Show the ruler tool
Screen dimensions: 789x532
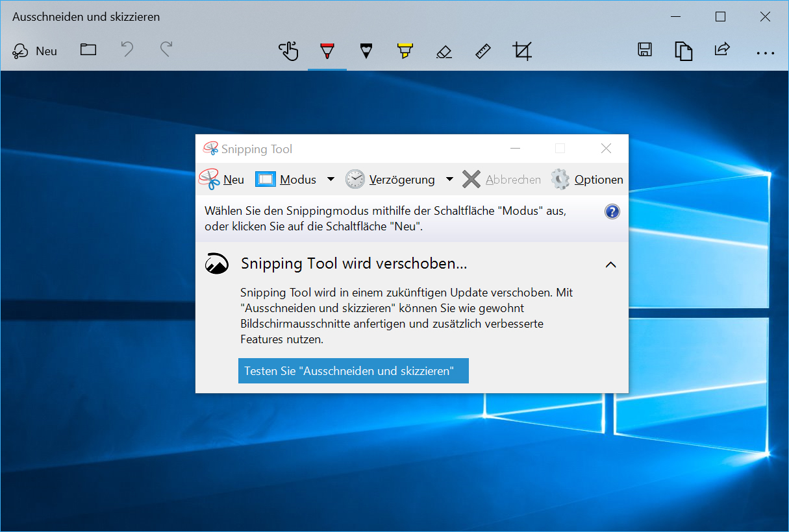click(x=483, y=51)
